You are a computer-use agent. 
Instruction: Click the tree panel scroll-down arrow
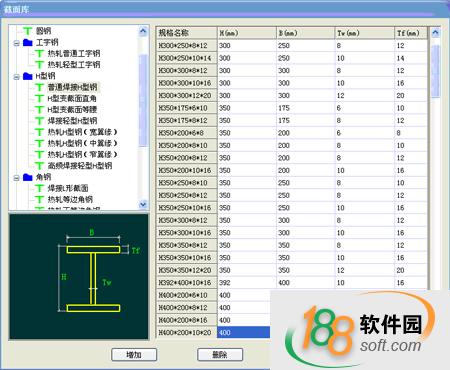(143, 204)
